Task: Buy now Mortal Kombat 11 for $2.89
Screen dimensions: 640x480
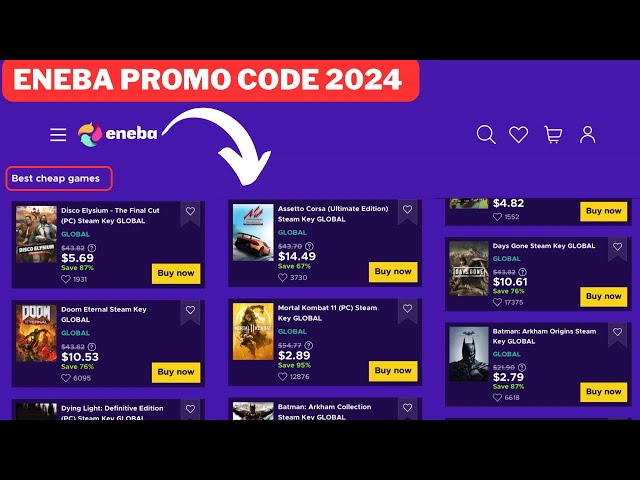Action: tap(393, 371)
